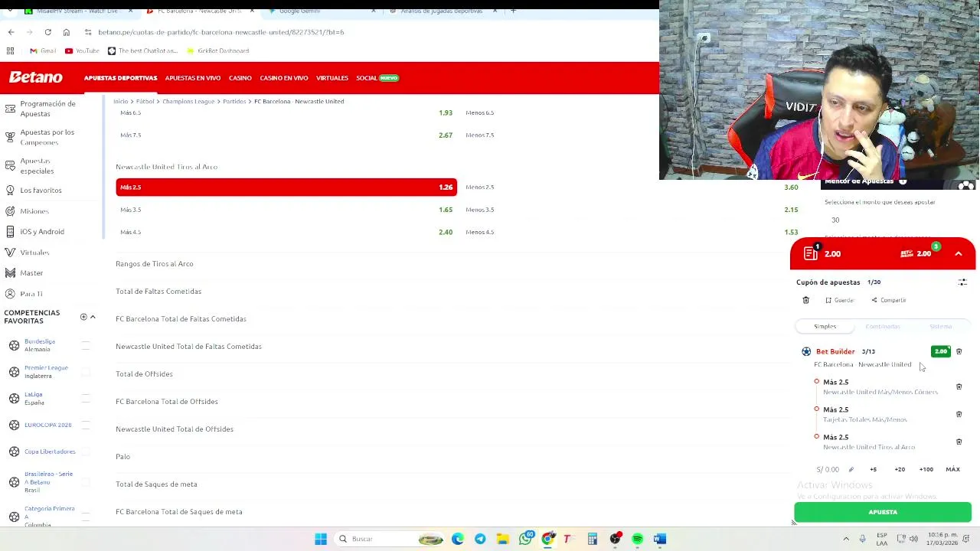Open Apuestas especiales in sidebar

[37, 165]
